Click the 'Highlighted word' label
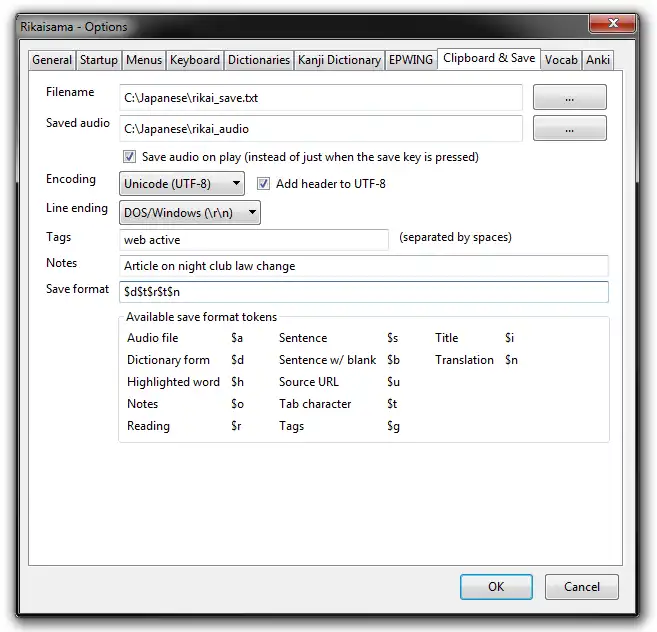This screenshot has width=657, height=632. pyautogui.click(x=173, y=382)
